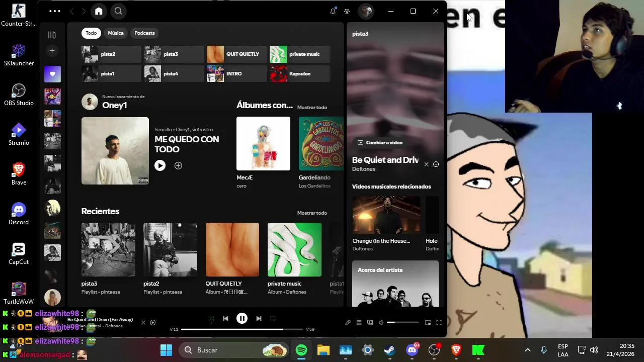Screen dimensions: 644x362
Task: Click the Spotify Home button
Action: click(x=99, y=11)
